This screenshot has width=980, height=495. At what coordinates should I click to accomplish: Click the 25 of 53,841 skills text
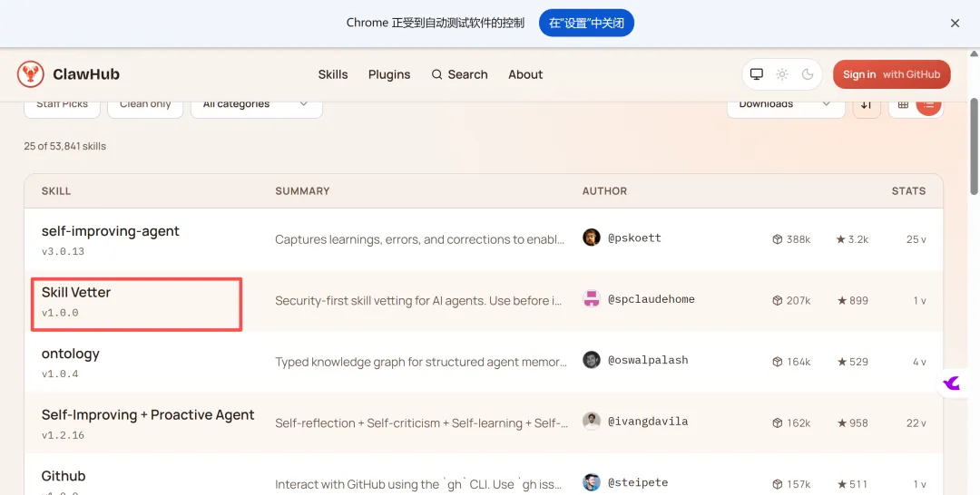[65, 146]
